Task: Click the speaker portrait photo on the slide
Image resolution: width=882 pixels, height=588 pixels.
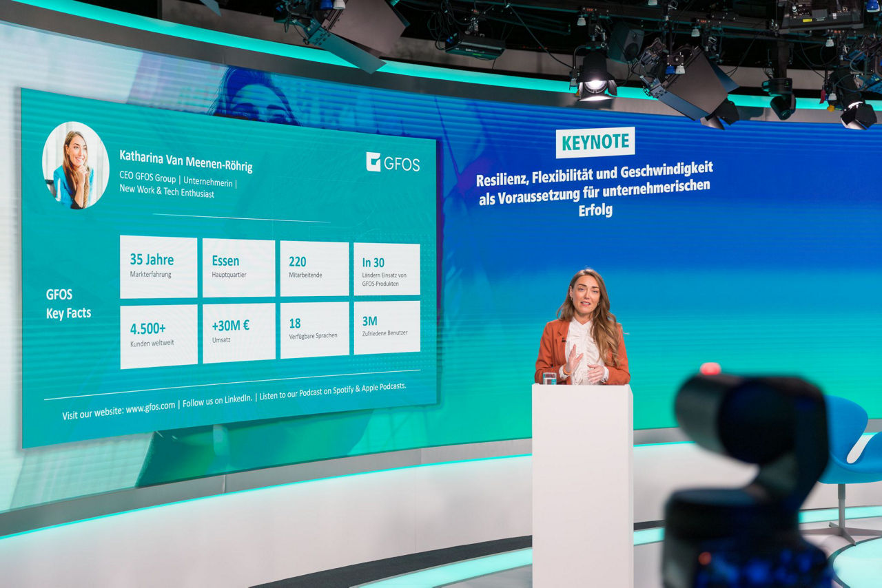Action: [76, 165]
